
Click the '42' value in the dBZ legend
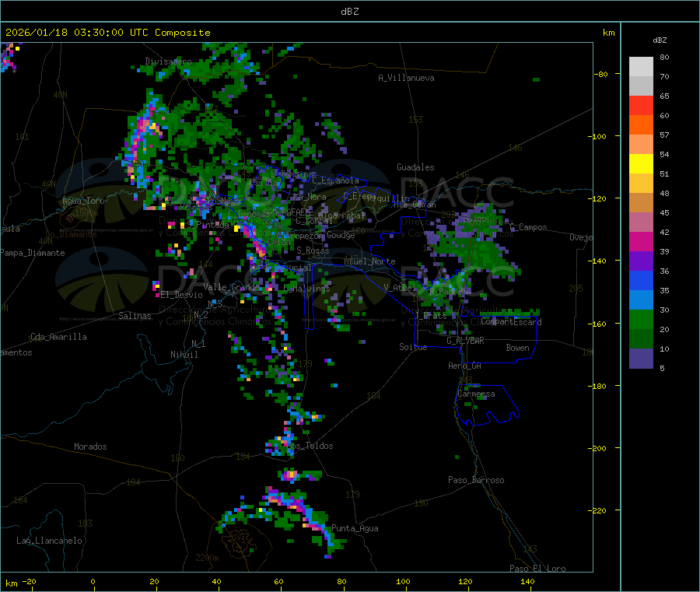pos(664,232)
